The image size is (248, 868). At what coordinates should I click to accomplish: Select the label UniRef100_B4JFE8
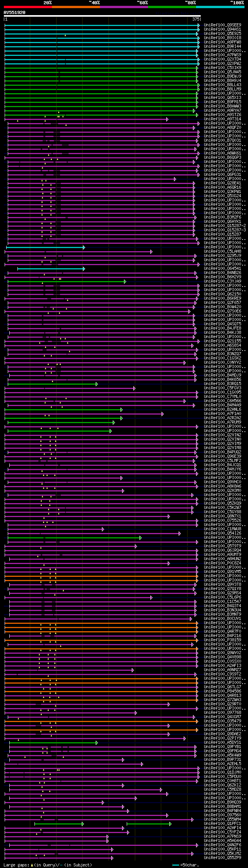(x=222, y=328)
